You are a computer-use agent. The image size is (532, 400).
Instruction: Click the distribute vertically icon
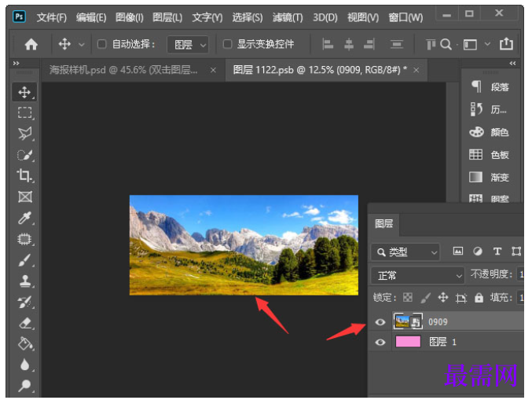pyautogui.click(x=396, y=44)
